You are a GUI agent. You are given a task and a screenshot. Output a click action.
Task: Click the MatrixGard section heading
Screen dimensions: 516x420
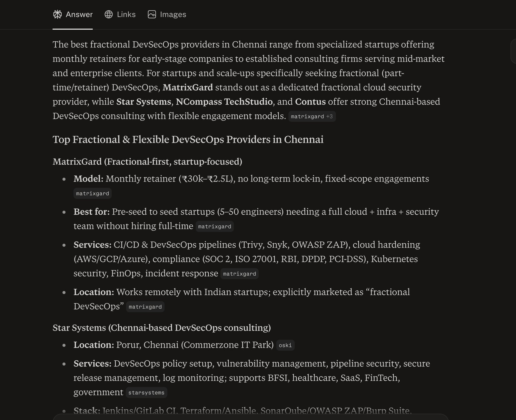(x=147, y=161)
